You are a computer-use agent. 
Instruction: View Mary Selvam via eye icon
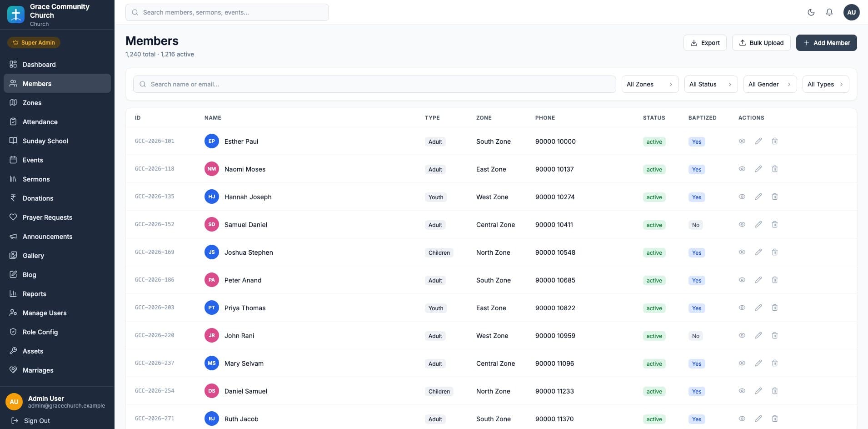click(742, 363)
